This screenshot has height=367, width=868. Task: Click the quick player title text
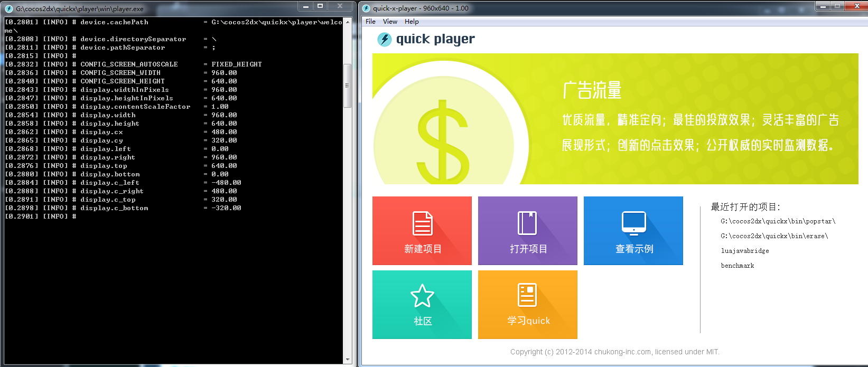point(435,39)
